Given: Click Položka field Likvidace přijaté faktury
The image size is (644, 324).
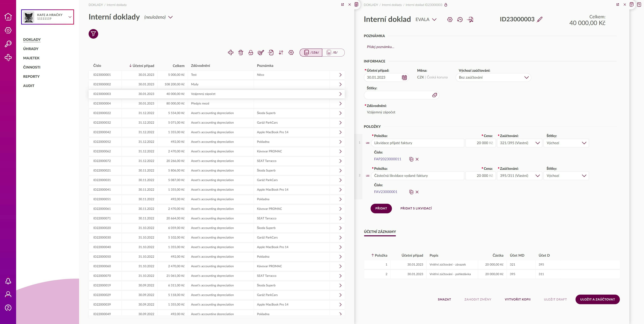Looking at the screenshot, I should click(x=417, y=143).
